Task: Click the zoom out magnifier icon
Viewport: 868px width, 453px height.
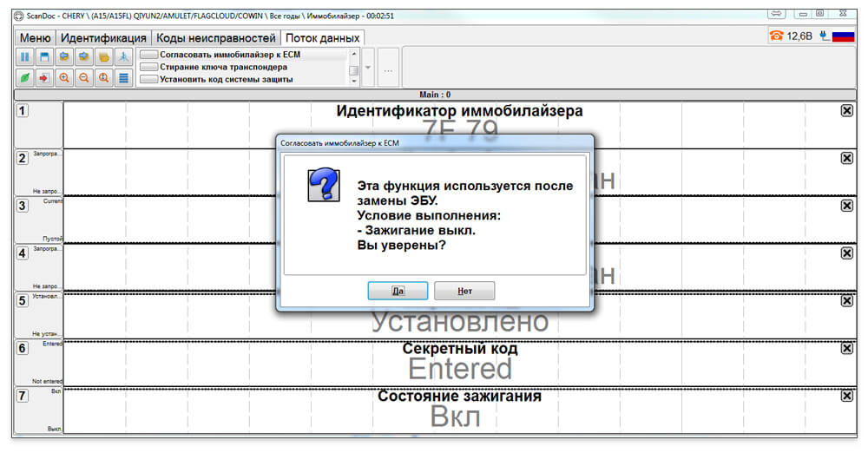Action: pos(83,78)
